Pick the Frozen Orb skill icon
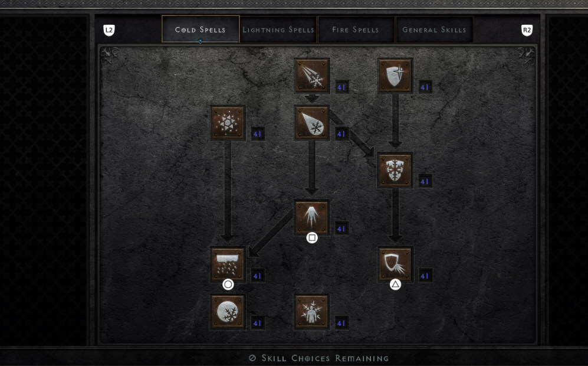The image size is (588, 366). point(228,312)
